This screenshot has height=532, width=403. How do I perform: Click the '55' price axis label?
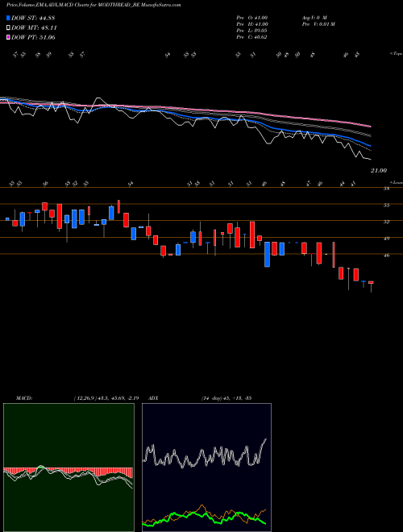386,206
